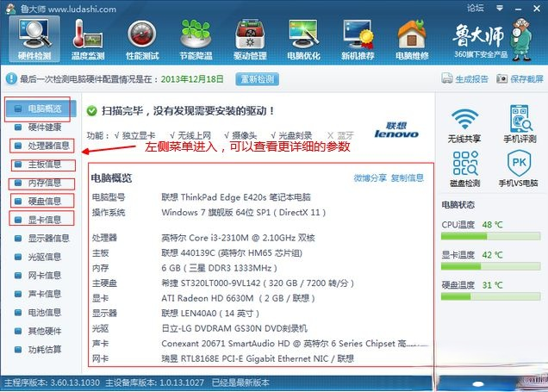Click the ATI Radeon HD 6630M text

[x=238, y=298]
